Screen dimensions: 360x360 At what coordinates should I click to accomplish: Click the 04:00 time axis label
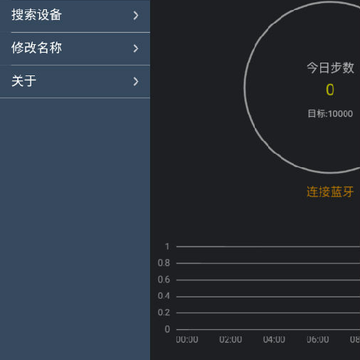coord(274,340)
